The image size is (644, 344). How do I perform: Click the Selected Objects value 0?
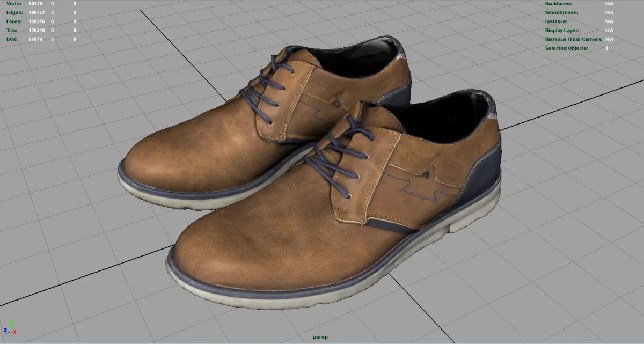607,48
